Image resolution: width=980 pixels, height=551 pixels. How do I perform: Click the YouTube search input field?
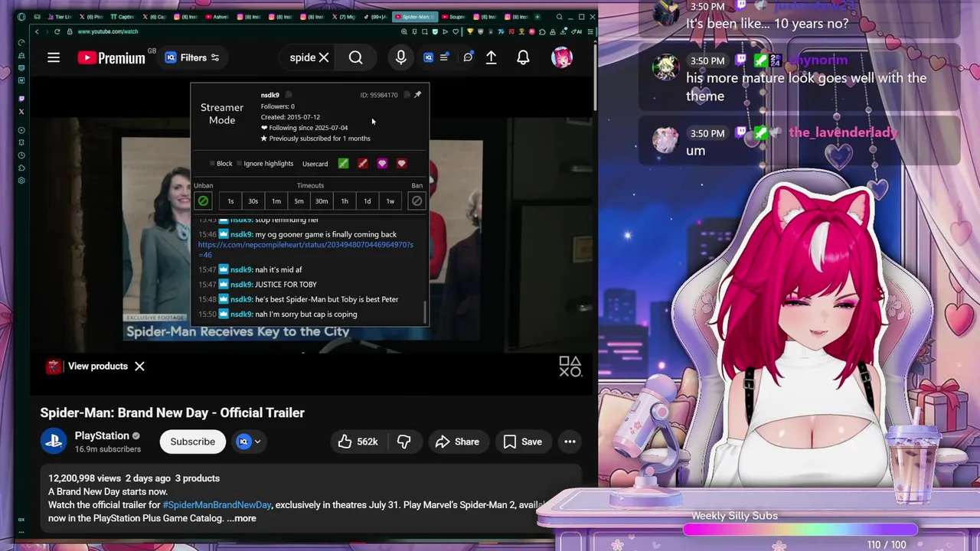pos(301,57)
